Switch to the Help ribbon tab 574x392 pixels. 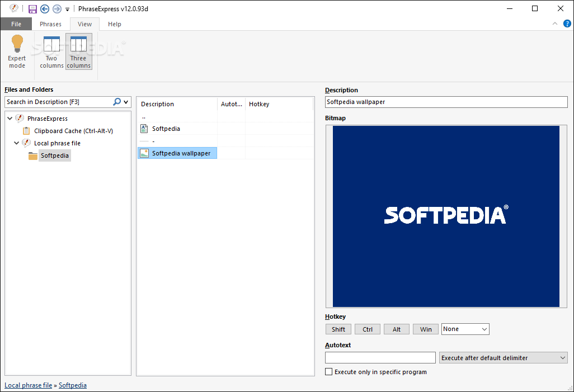click(115, 24)
